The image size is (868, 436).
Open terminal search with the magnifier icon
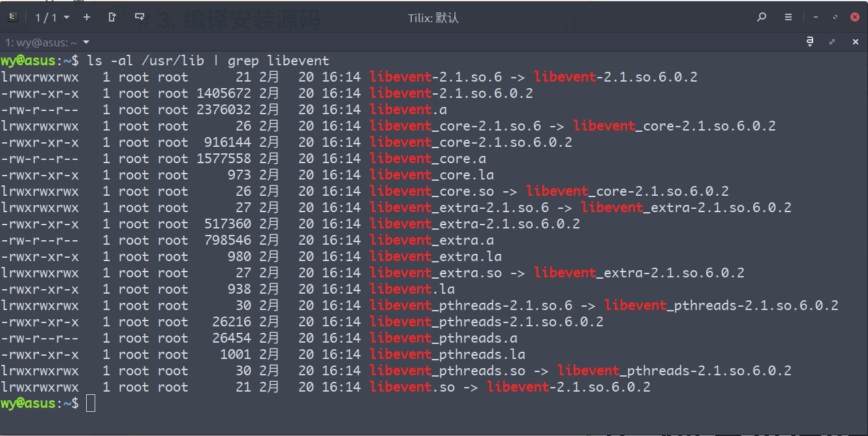pyautogui.click(x=762, y=17)
